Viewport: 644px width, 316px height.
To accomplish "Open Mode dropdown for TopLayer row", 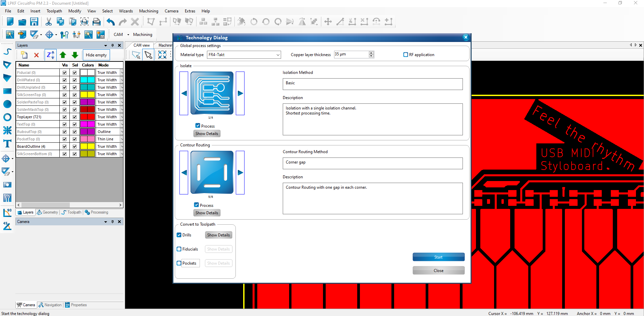I will click(x=122, y=117).
